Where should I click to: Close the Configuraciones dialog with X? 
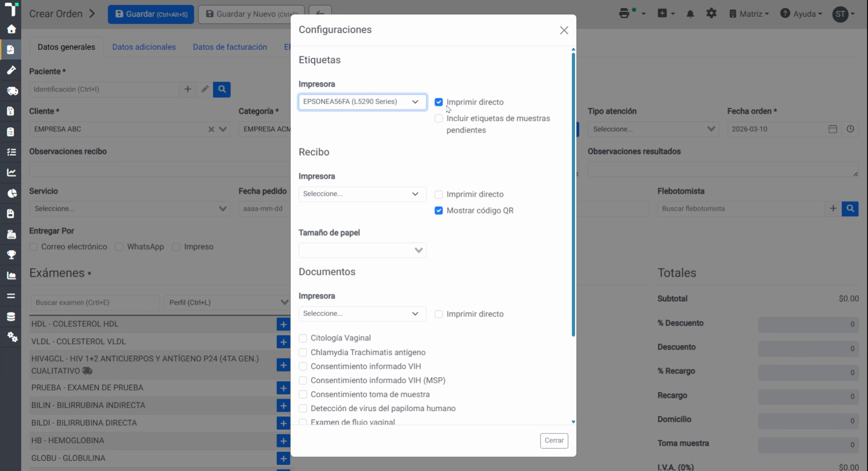(x=564, y=30)
